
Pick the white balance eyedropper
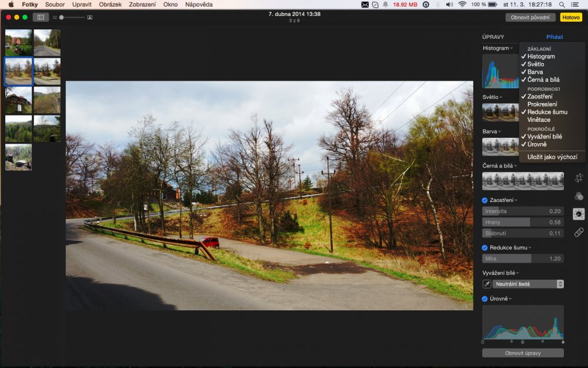coord(487,284)
